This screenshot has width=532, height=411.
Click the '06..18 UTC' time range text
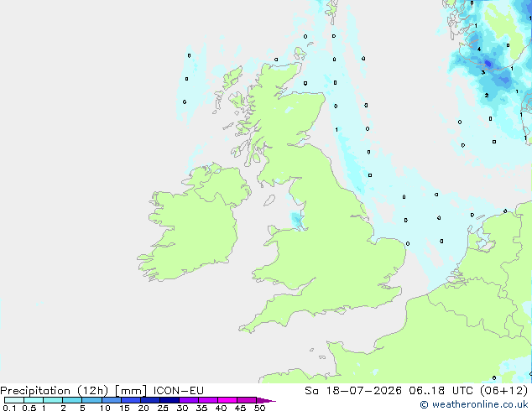[x=441, y=391]
